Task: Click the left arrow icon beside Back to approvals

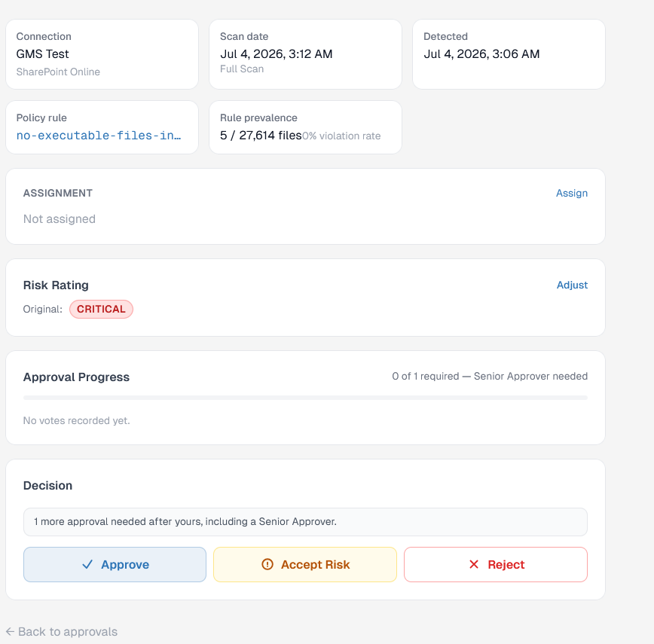Action: (x=10, y=631)
